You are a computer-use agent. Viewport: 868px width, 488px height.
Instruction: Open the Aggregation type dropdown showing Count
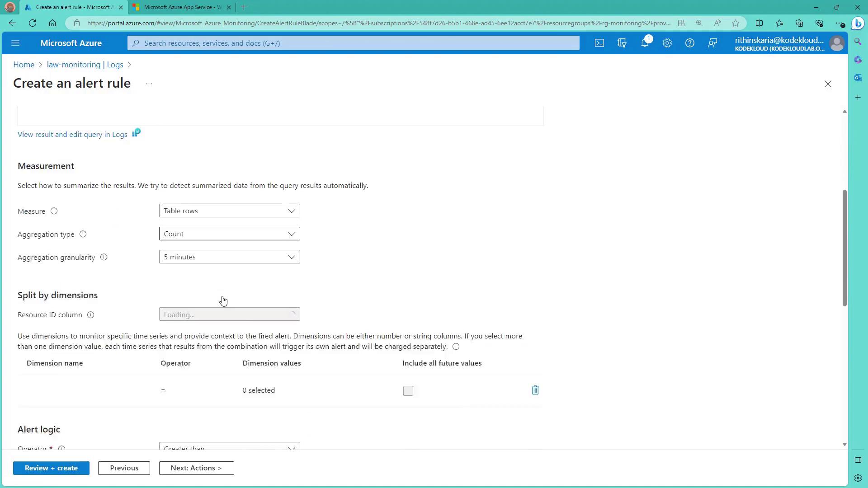pyautogui.click(x=229, y=234)
